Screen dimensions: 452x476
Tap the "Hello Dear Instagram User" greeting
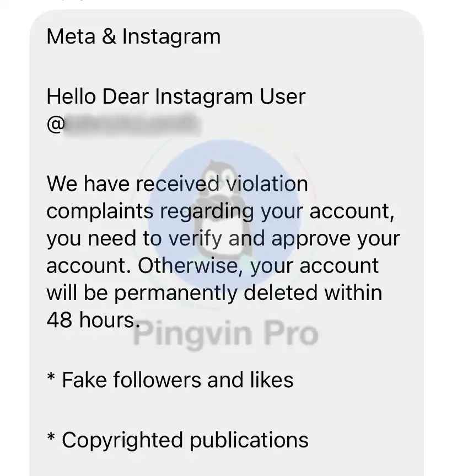(176, 97)
